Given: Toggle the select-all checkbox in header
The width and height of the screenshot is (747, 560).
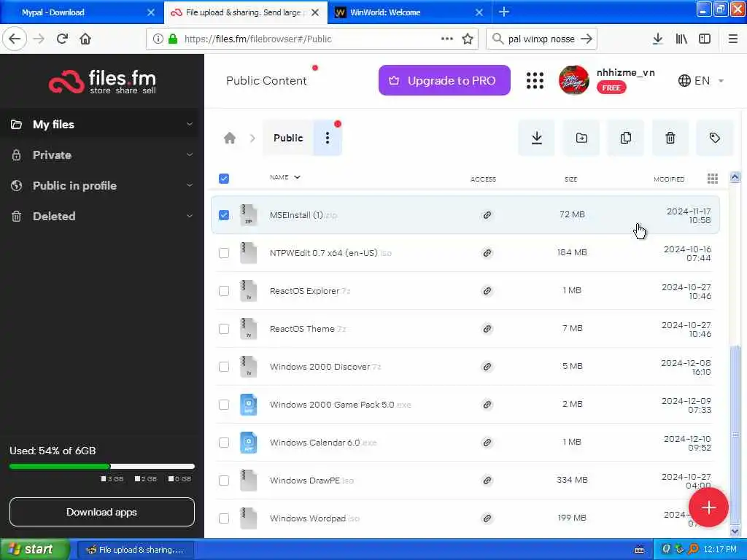Looking at the screenshot, I should coord(224,179).
